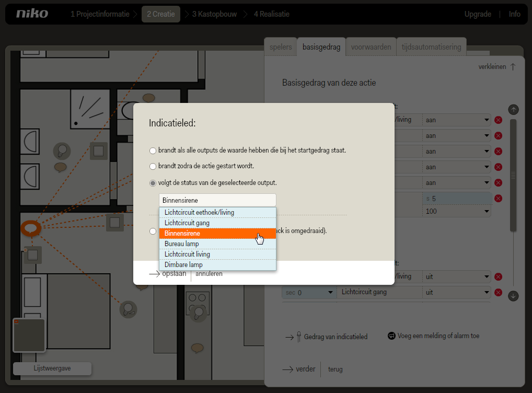This screenshot has height=393, width=532.
Task: Delete the first 'uit' row with red X
Action: click(x=498, y=277)
